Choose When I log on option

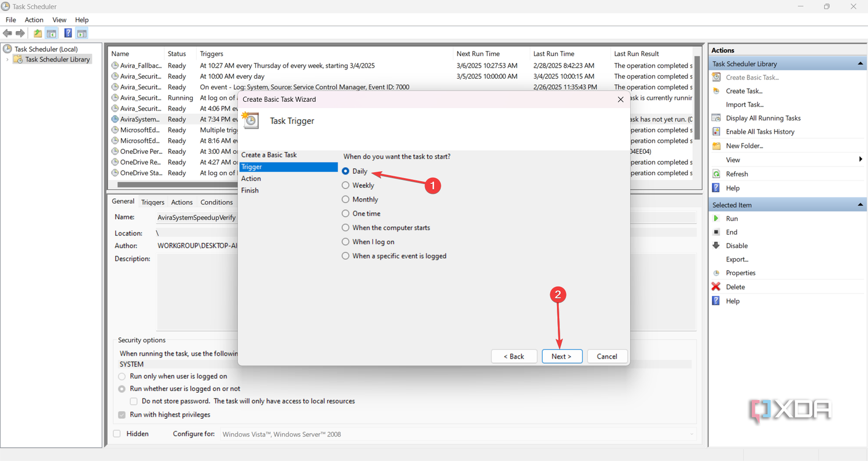pyautogui.click(x=345, y=242)
